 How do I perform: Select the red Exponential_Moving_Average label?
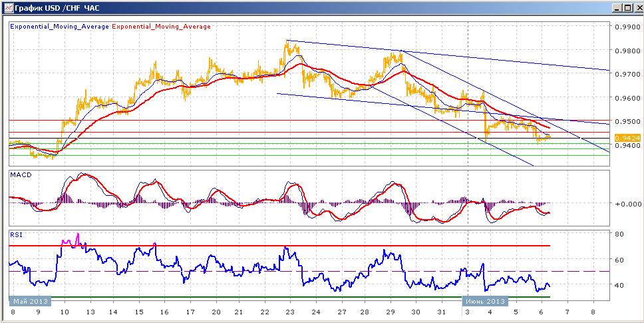point(161,26)
